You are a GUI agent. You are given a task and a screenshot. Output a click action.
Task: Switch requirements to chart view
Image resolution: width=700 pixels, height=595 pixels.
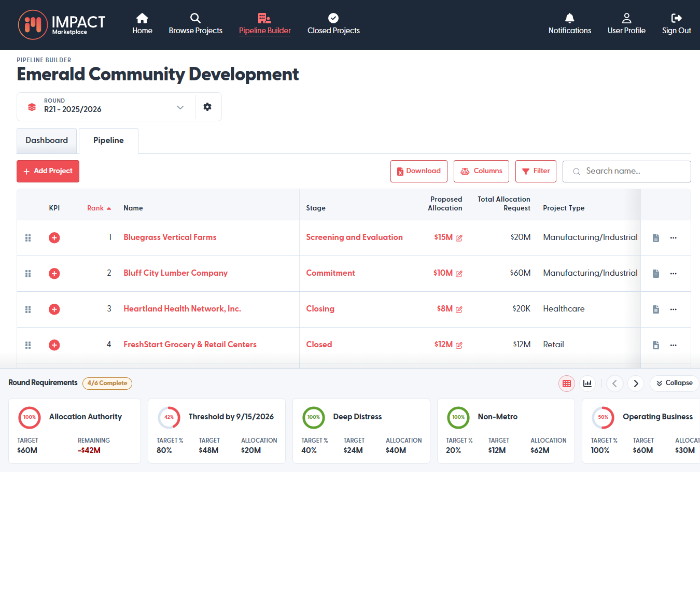click(587, 384)
